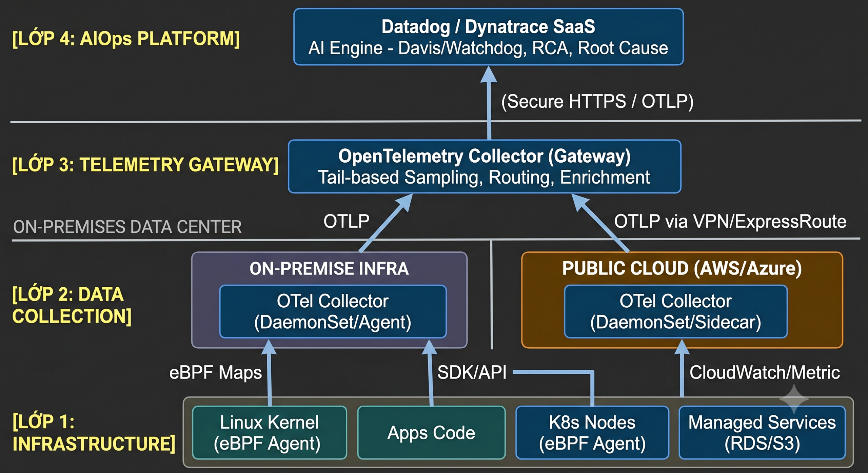Viewport: 868px width, 473px height.
Task: Select the OTel Collector (DaemonSet/Sidecar) box
Action: (676, 311)
